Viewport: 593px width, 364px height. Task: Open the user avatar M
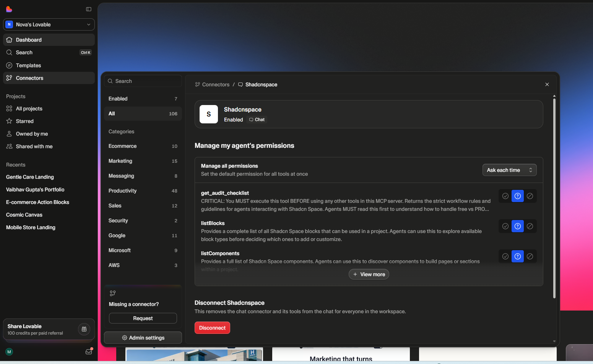[x=9, y=352]
